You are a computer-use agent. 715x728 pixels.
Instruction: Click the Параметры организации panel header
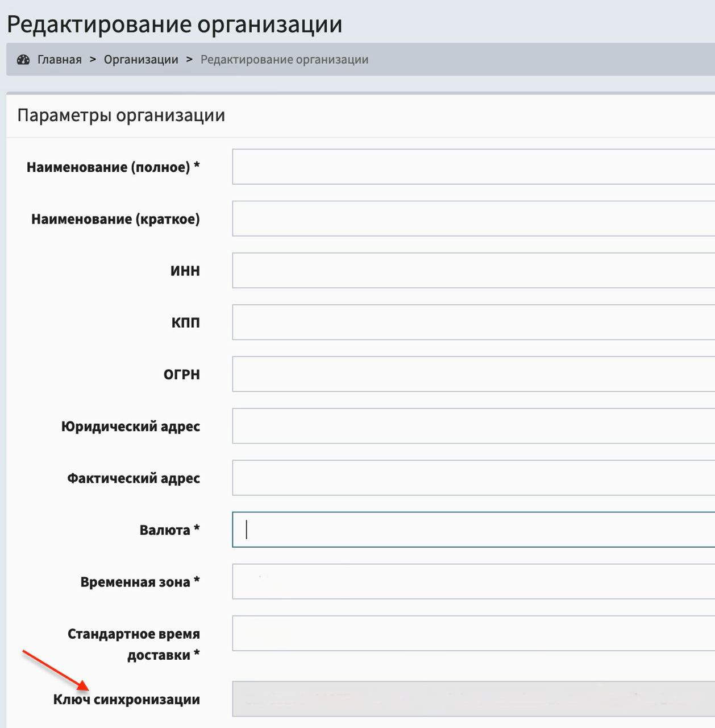[121, 115]
